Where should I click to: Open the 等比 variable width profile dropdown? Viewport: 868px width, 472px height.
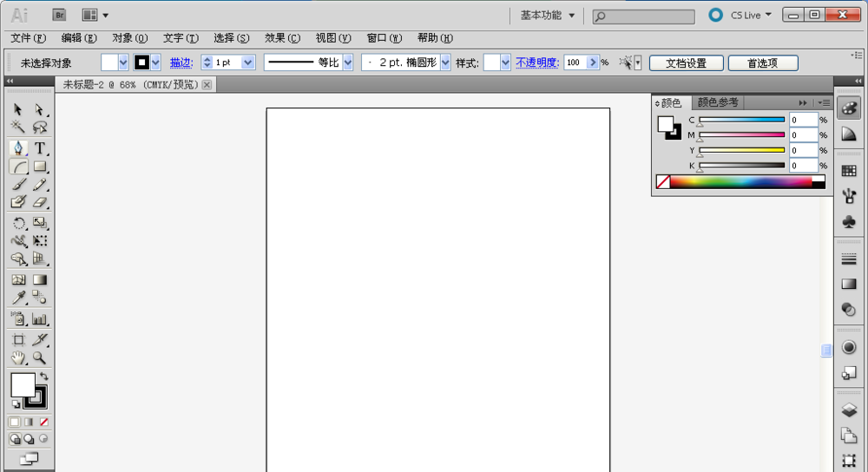pyautogui.click(x=348, y=62)
